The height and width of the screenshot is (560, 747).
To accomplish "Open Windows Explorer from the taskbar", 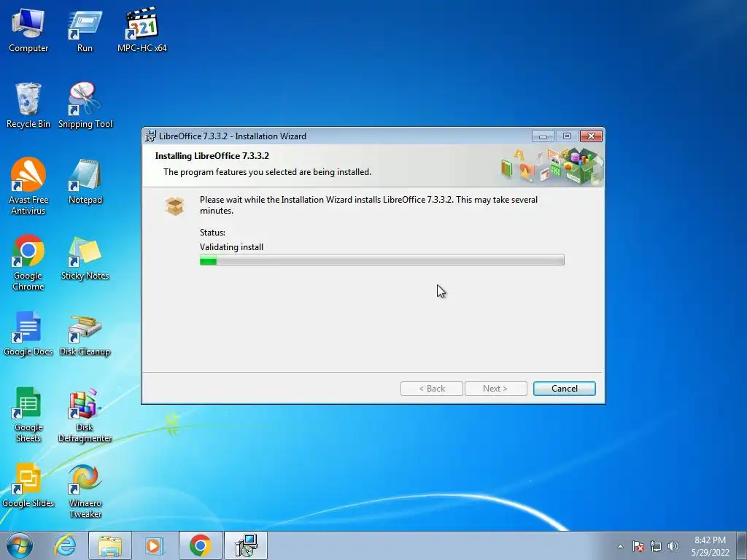I will tap(110, 545).
